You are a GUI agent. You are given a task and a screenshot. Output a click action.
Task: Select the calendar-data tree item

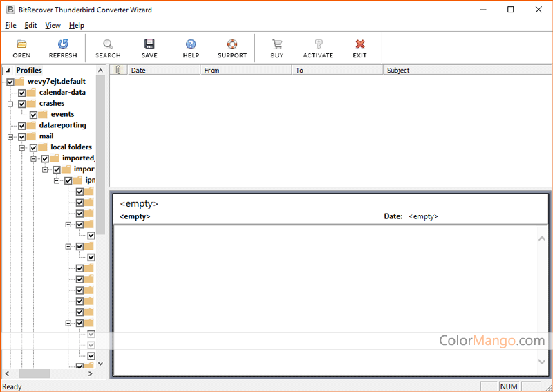click(x=62, y=93)
